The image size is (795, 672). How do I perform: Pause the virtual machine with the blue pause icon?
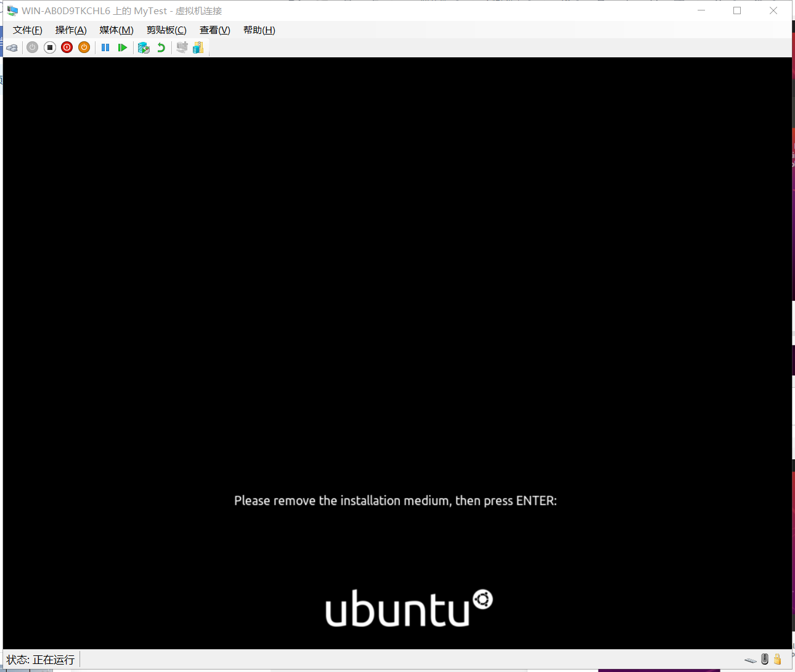[x=105, y=47]
